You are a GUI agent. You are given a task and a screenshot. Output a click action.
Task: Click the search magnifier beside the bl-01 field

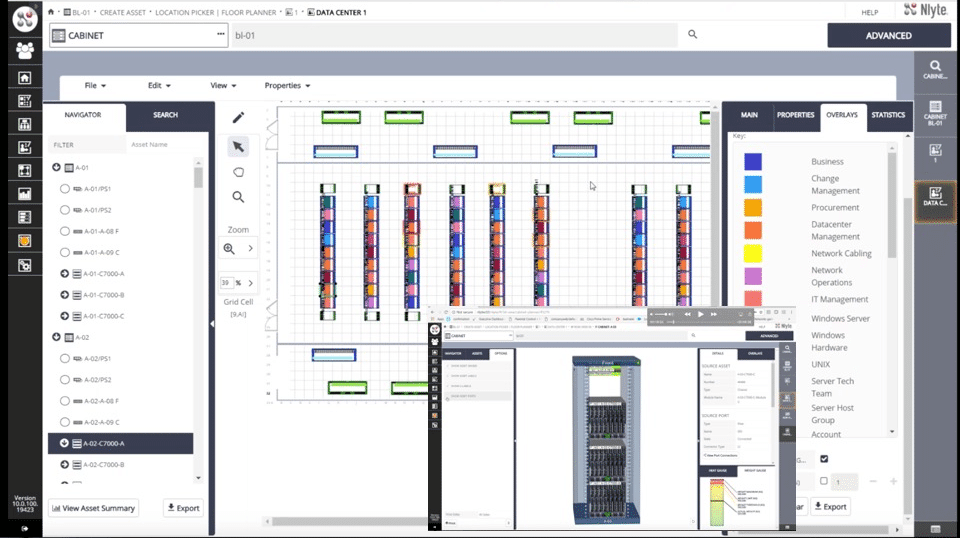[692, 35]
